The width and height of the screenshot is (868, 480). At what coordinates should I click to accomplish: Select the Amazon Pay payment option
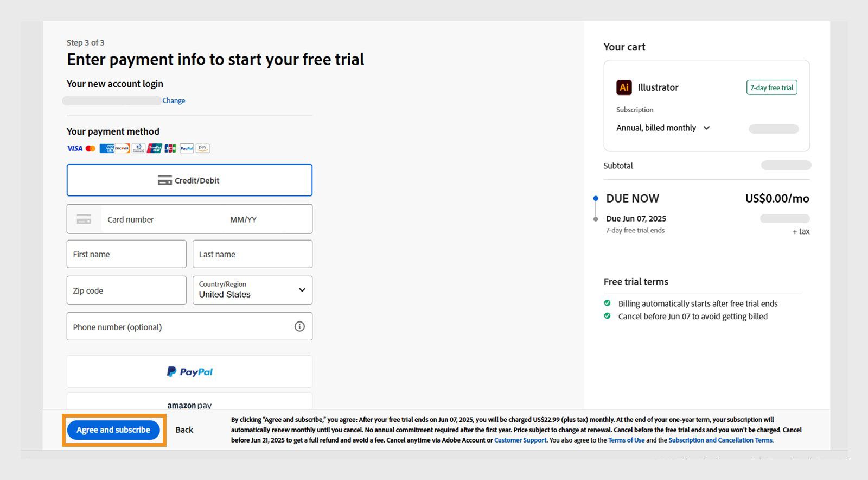[189, 403]
